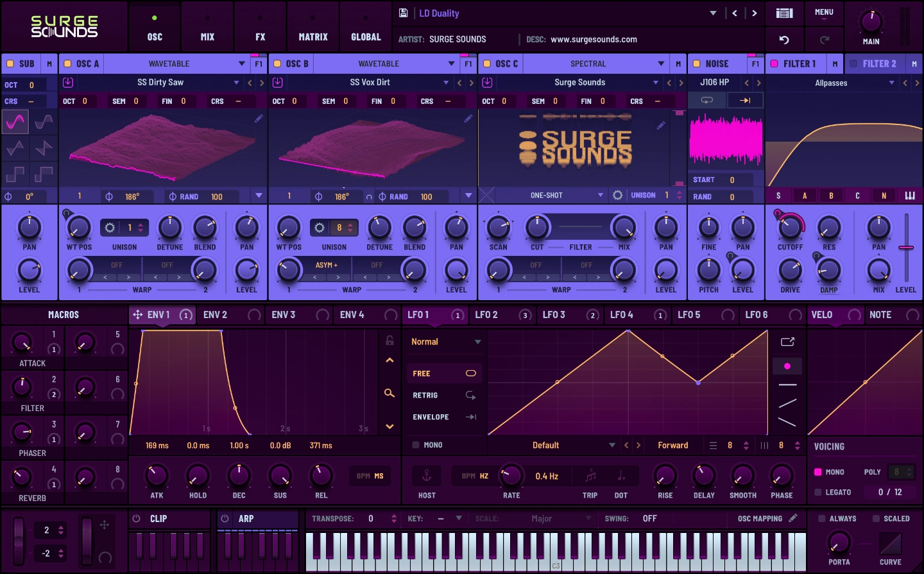Toggle the CLIP power button

coord(136,518)
